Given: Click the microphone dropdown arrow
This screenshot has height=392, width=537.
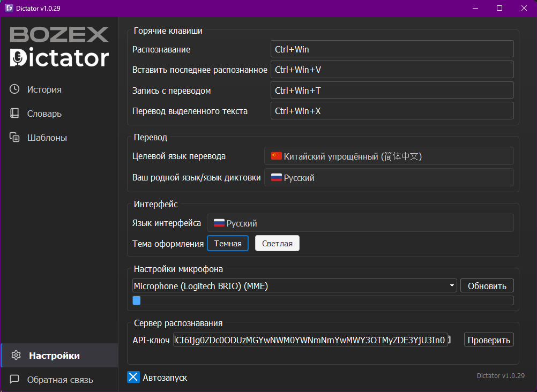Looking at the screenshot, I should 452,285.
